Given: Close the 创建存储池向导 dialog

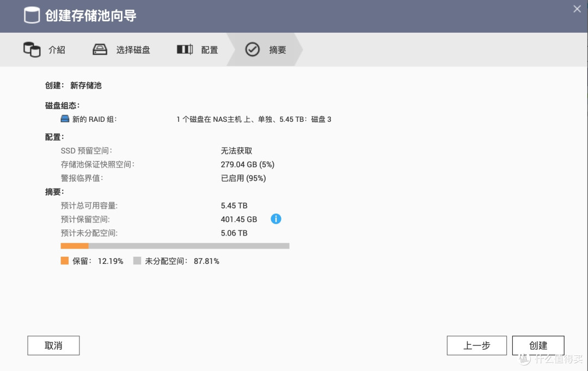Looking at the screenshot, I should pyautogui.click(x=577, y=9).
